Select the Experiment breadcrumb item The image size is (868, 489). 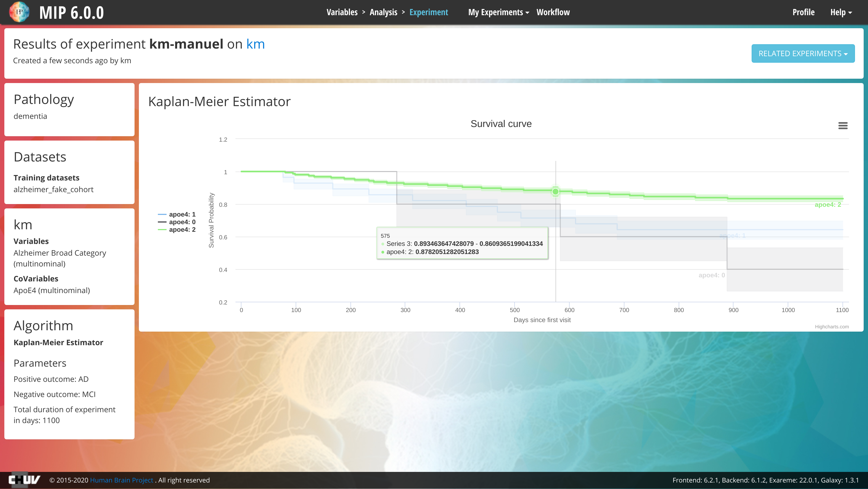428,12
